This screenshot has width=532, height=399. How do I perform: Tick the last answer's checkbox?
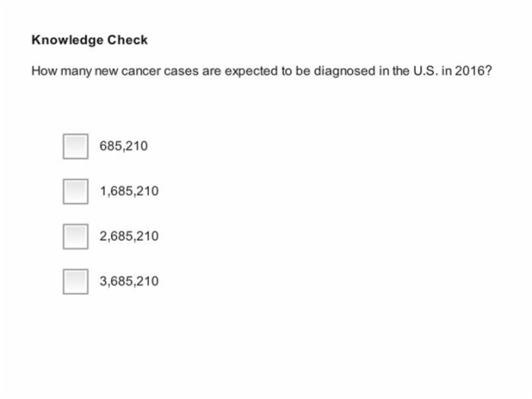click(75, 282)
